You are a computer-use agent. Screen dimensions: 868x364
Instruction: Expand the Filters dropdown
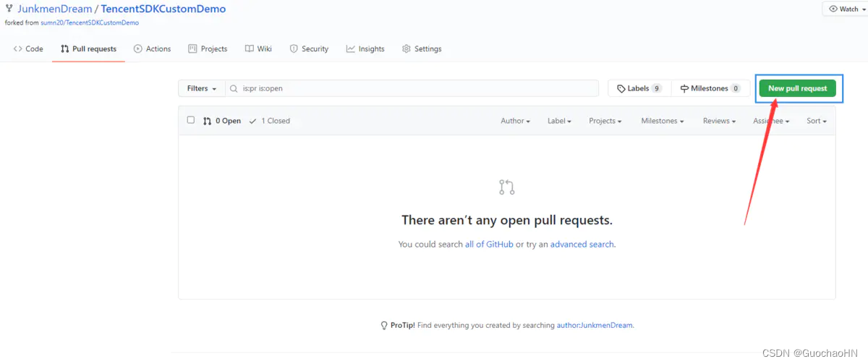202,88
